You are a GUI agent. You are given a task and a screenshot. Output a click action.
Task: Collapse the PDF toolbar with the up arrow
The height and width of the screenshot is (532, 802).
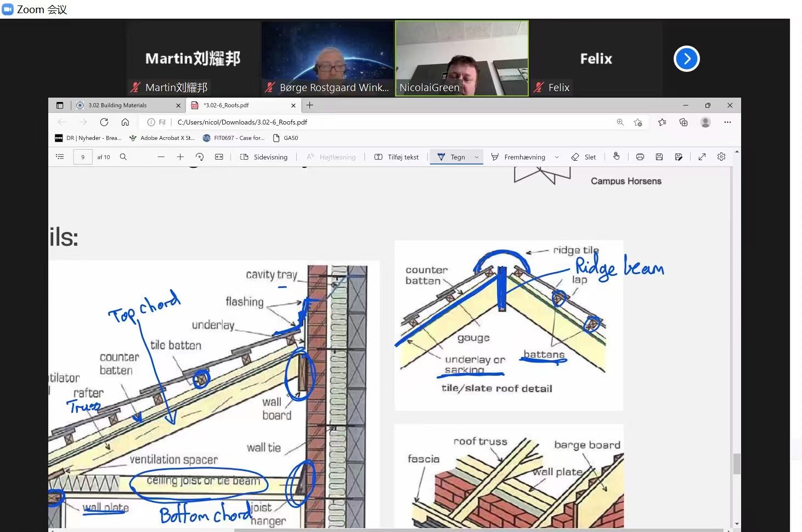[737, 151]
